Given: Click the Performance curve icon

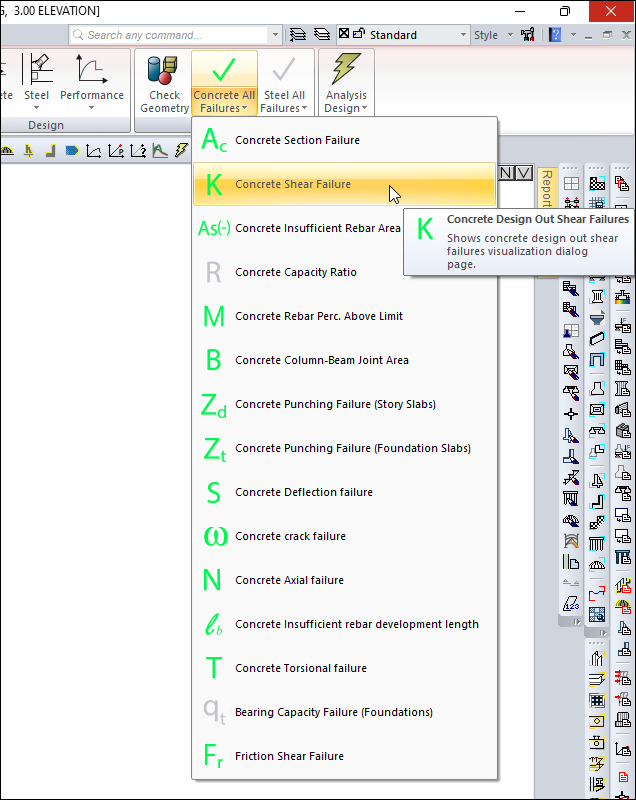Looking at the screenshot, I should [92, 72].
